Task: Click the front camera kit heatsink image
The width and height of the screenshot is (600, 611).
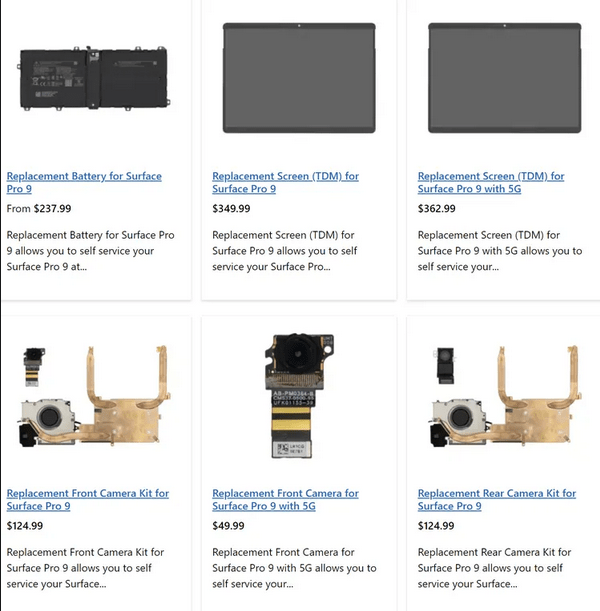Action: coord(94,396)
